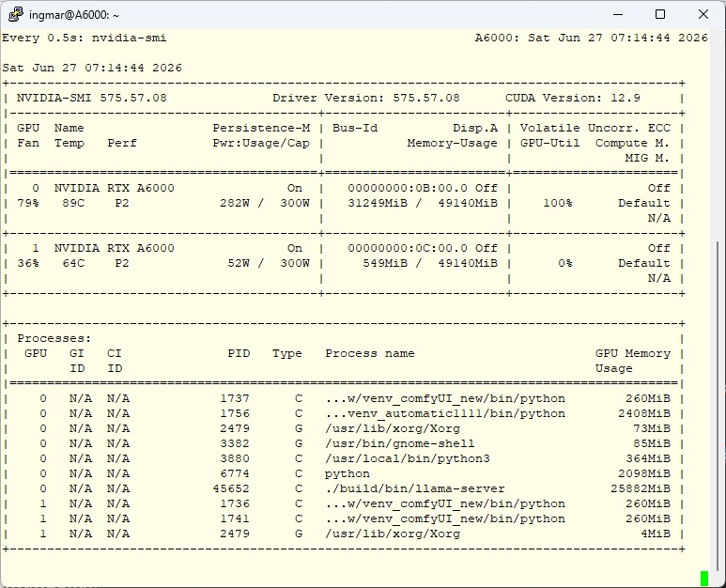726x588 pixels.
Task: Click PID 1737 in the process list
Action: coord(235,398)
